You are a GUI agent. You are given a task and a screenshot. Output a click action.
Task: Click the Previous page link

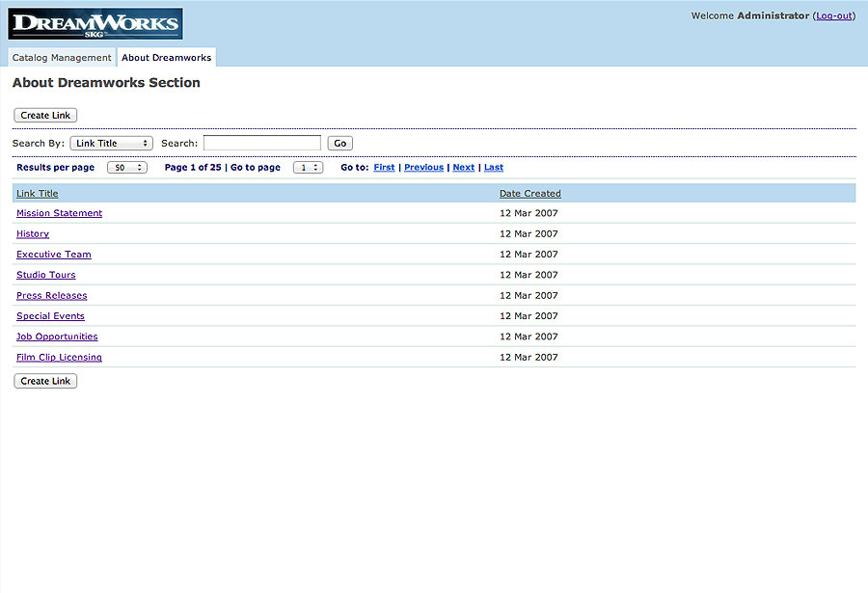click(x=424, y=167)
